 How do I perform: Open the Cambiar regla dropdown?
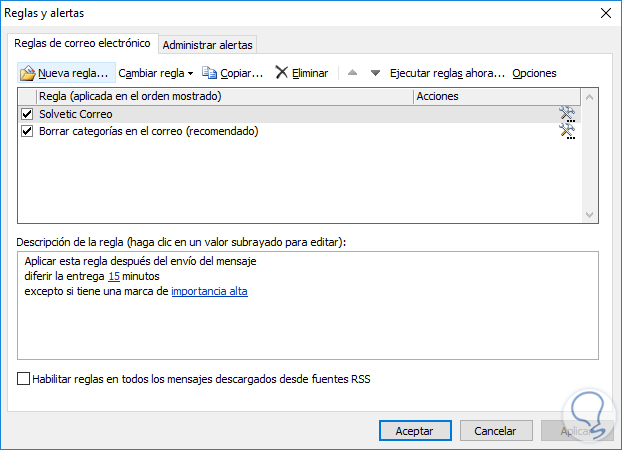(x=155, y=73)
